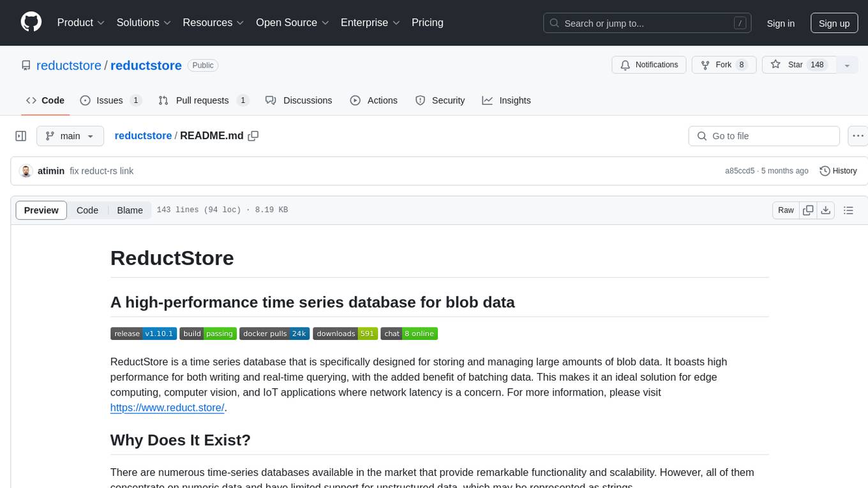Fork the repository
Viewport: 868px width, 488px height.
(724, 65)
